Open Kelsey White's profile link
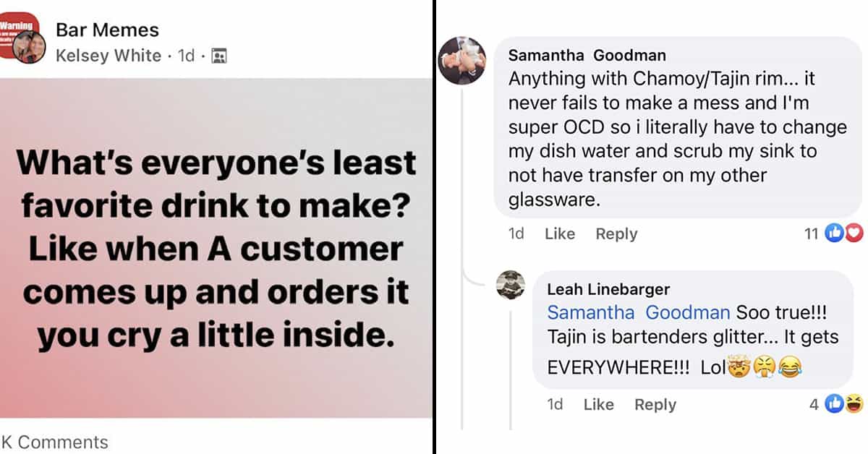This screenshot has height=454, width=868. (x=109, y=56)
